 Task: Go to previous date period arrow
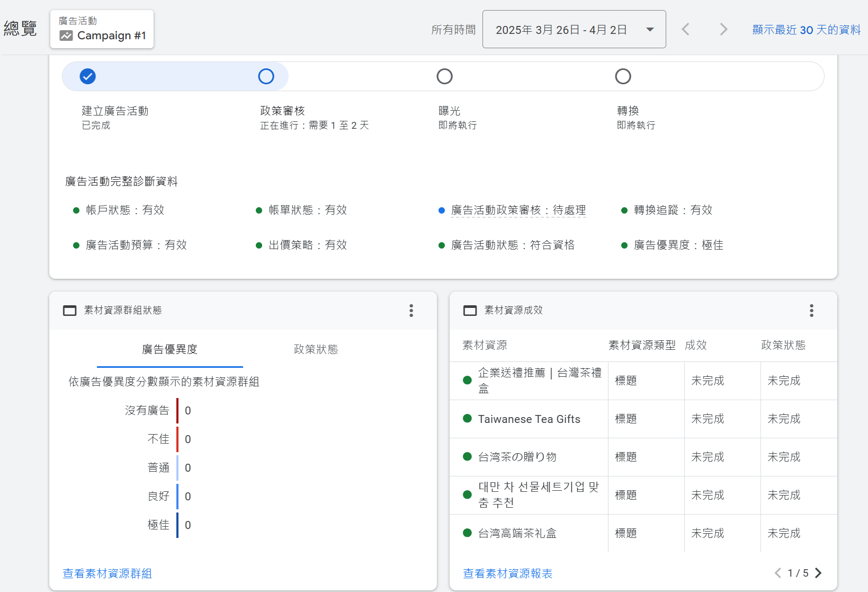[x=685, y=29]
